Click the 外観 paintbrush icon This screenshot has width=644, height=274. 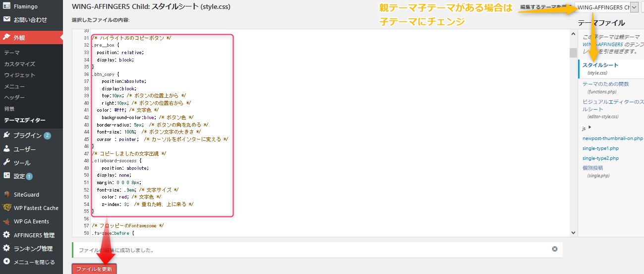[7, 37]
